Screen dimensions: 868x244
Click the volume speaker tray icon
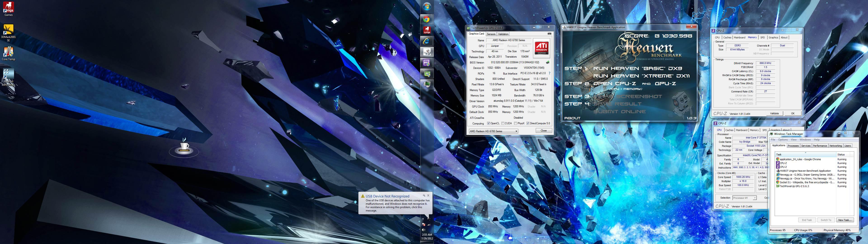click(x=424, y=230)
